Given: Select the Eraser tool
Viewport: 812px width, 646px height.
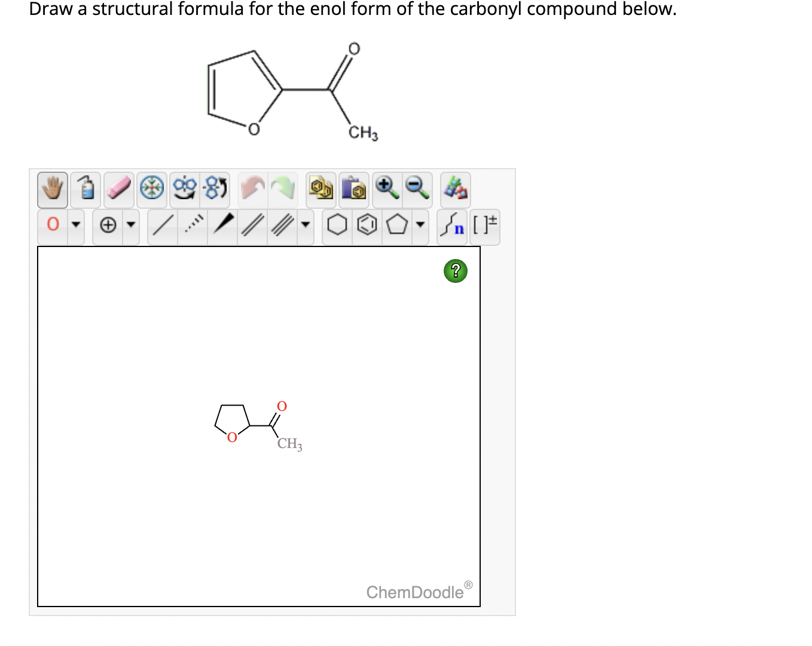Looking at the screenshot, I should 118,188.
